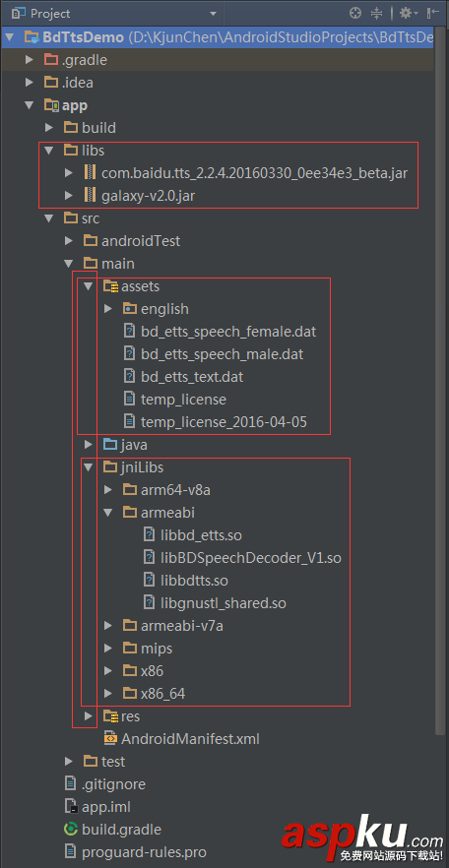Click the .gitignore file icon
This screenshot has width=449, height=868.
click(70, 784)
